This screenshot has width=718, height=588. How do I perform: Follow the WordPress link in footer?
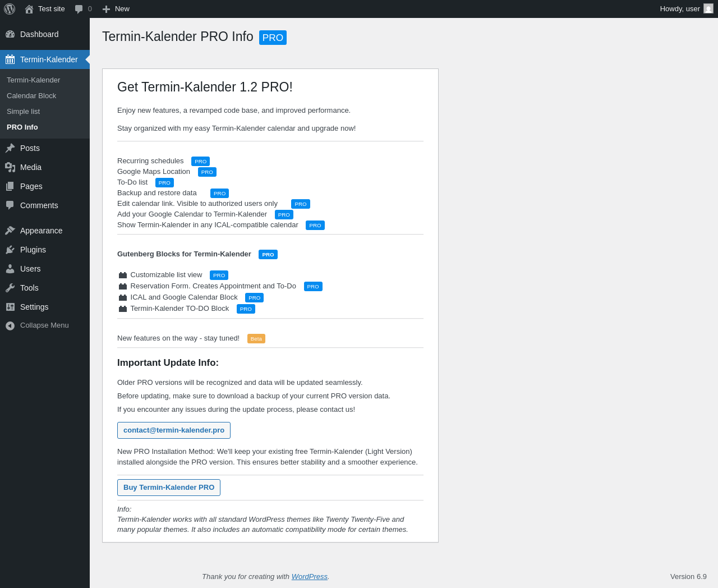pyautogui.click(x=309, y=577)
